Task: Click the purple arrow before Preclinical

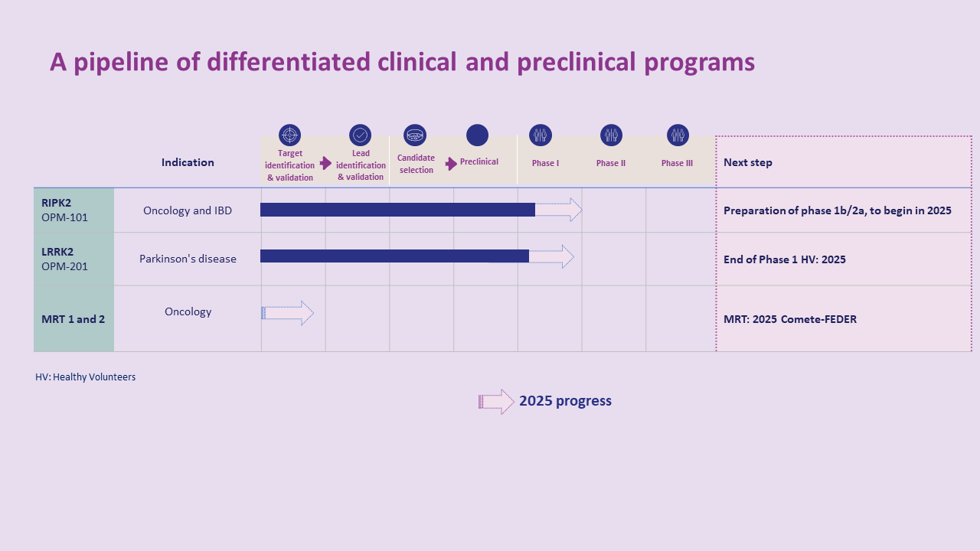Action: (x=451, y=163)
